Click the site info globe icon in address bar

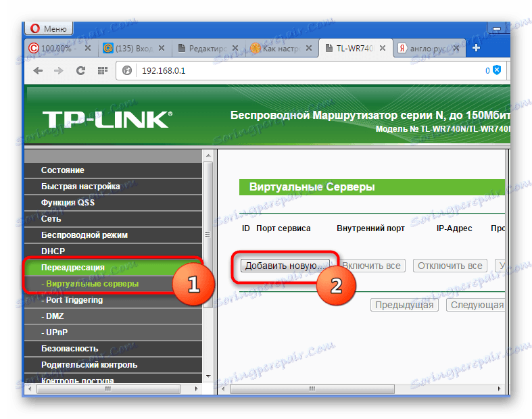[x=127, y=70]
